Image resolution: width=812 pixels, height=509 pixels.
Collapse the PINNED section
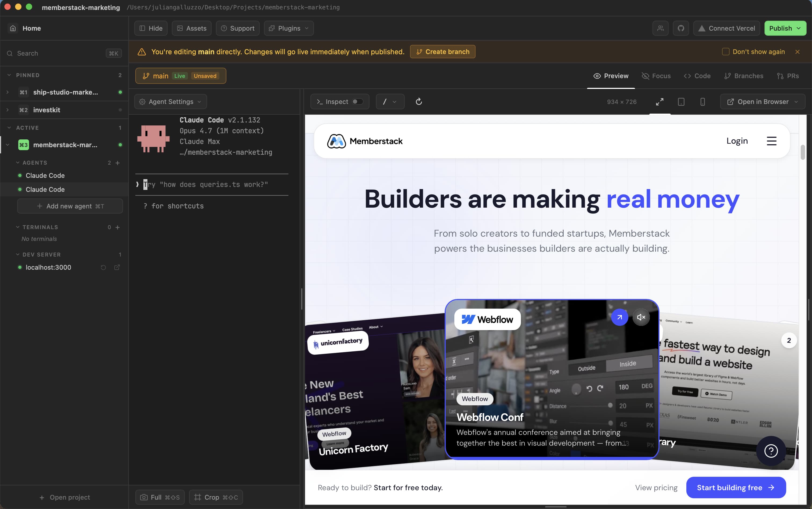(x=9, y=75)
